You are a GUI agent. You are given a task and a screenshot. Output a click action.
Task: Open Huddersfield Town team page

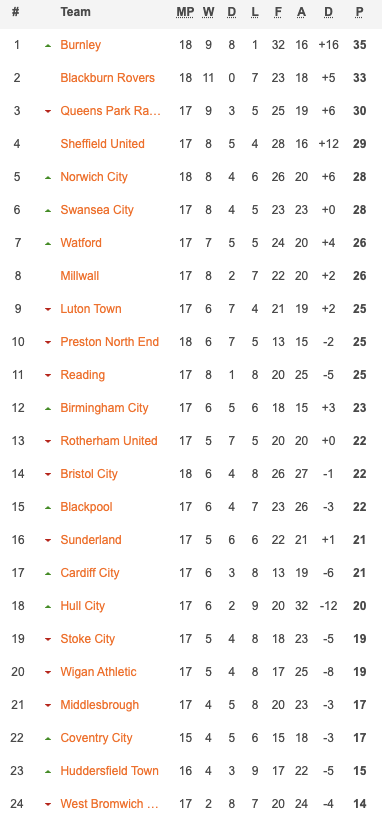click(x=110, y=771)
